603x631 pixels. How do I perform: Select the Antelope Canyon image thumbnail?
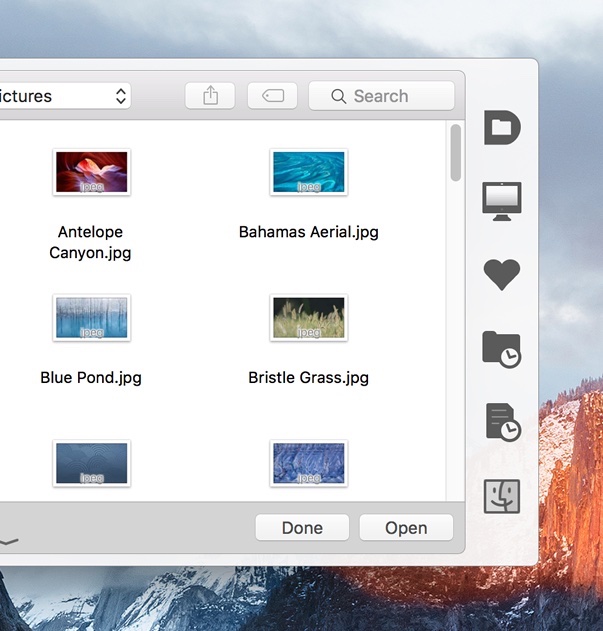(x=91, y=172)
